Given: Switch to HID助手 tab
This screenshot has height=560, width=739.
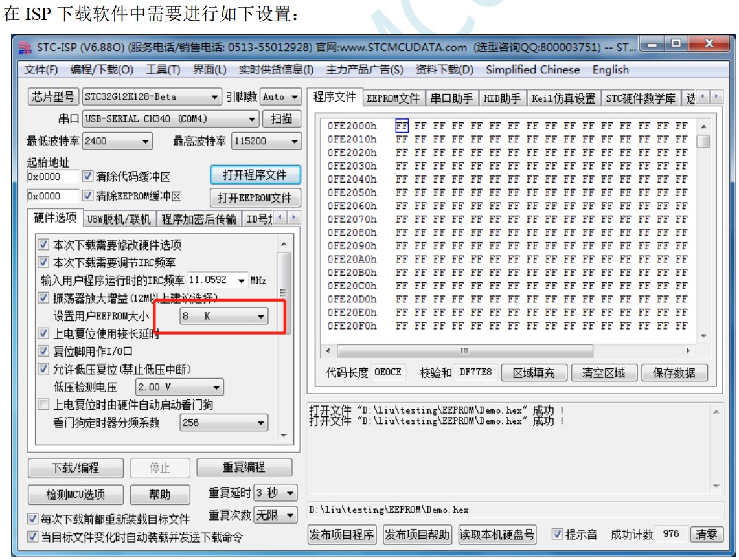Looking at the screenshot, I should 503,98.
